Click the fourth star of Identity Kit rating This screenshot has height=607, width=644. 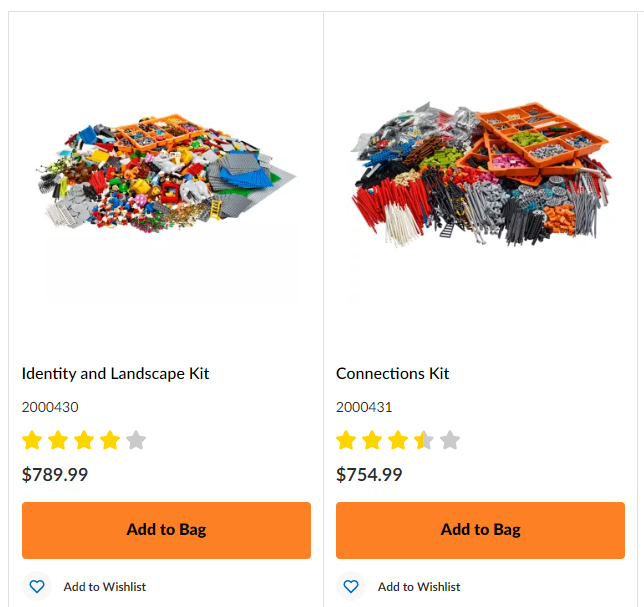[x=110, y=440]
